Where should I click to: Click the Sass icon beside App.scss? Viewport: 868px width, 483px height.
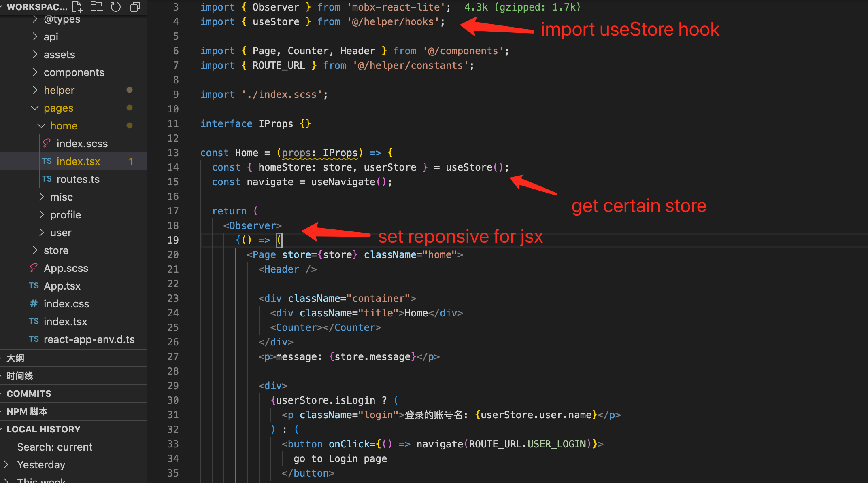click(x=34, y=268)
